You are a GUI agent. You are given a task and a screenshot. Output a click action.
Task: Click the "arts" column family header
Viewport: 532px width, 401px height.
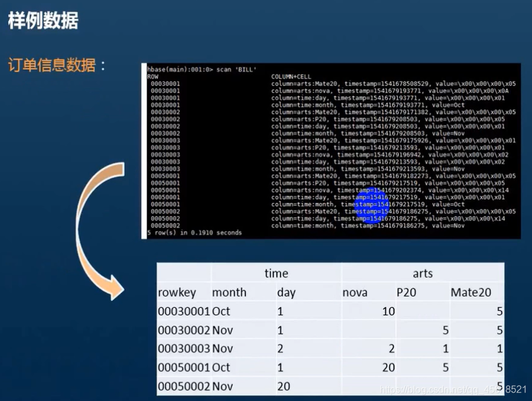pyautogui.click(x=423, y=273)
